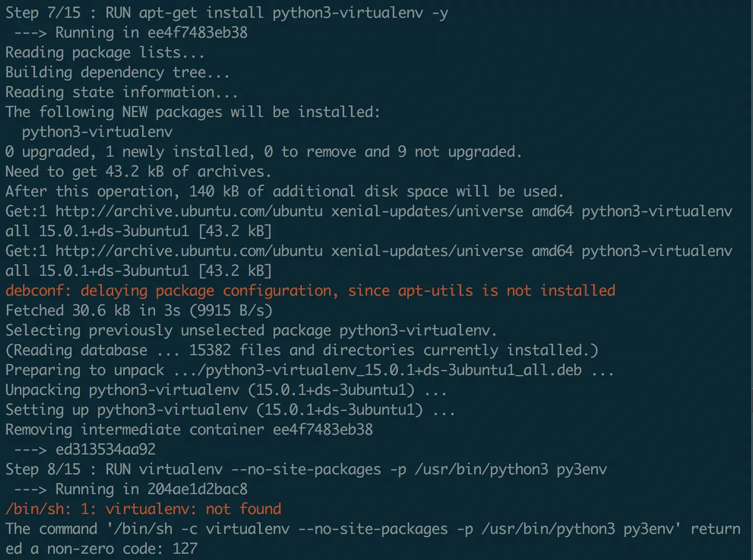
Task: Click the "non-zero code: 127" text
Action: click(x=122, y=549)
